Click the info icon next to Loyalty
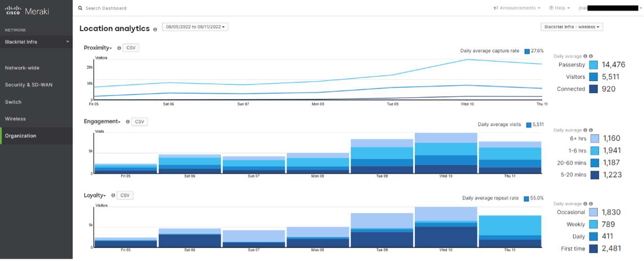 [113, 196]
